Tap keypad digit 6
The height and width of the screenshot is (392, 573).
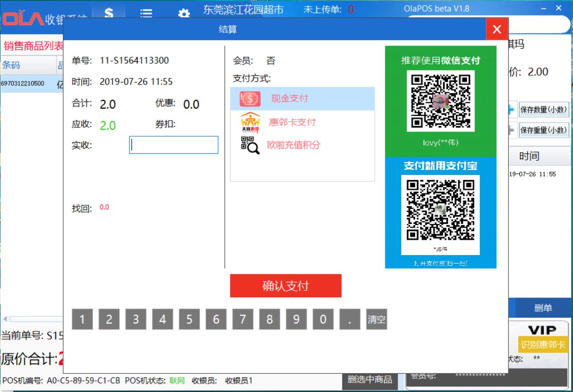tap(216, 319)
